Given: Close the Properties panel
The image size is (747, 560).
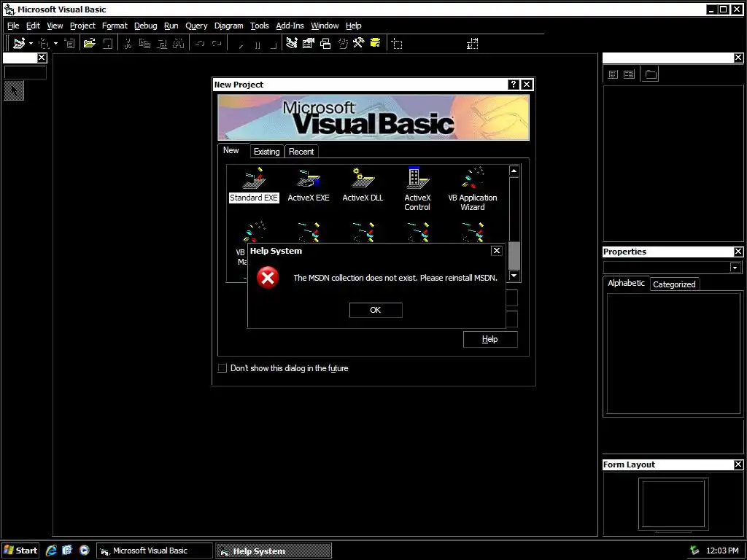Looking at the screenshot, I should [738, 252].
